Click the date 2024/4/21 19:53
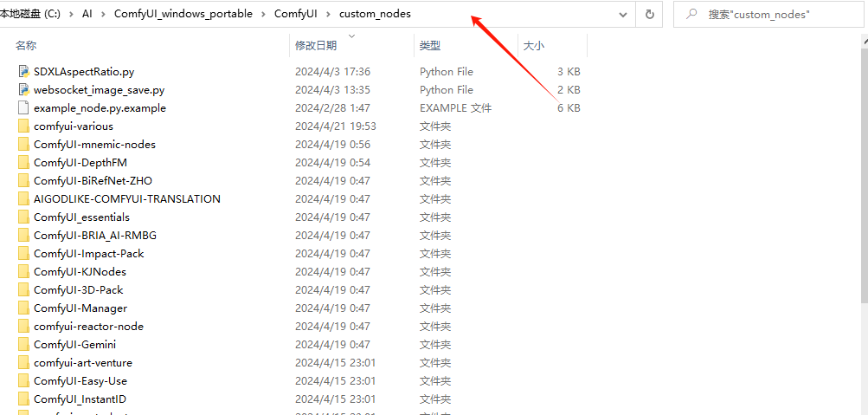Screen dimensions: 868x415 pyautogui.click(x=336, y=126)
